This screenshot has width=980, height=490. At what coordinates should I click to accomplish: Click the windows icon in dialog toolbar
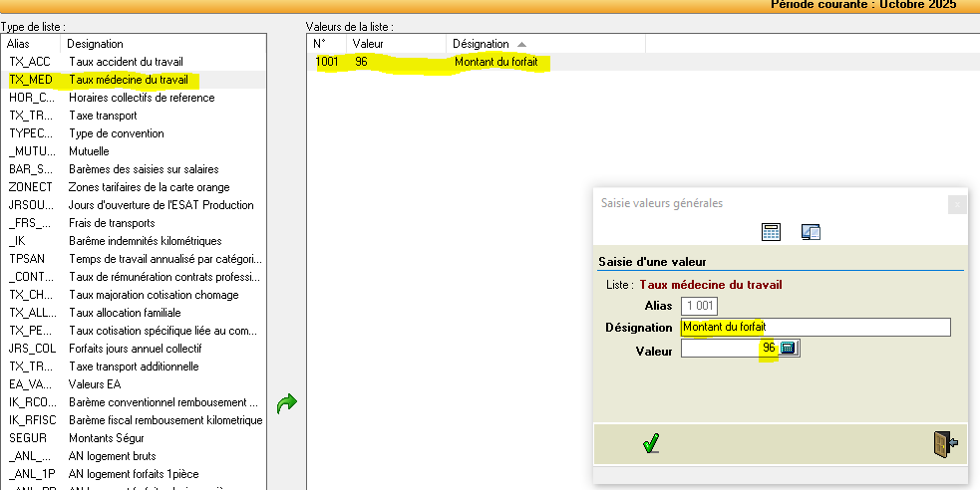pos(811,232)
